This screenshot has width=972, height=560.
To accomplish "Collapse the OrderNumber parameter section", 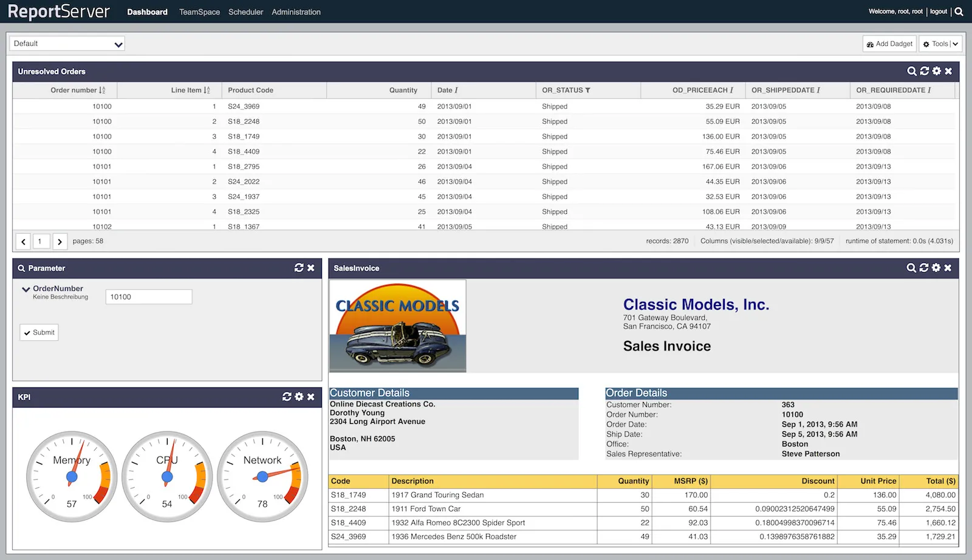I will click(x=26, y=289).
